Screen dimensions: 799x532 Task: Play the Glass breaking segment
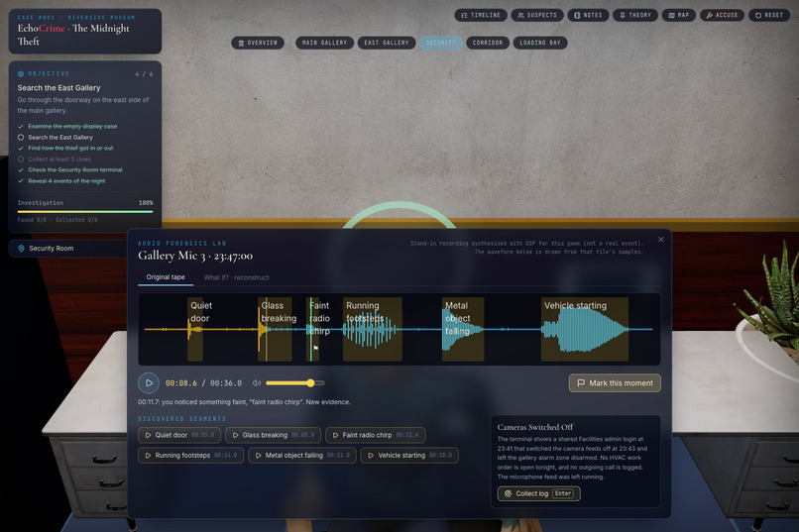point(274,435)
